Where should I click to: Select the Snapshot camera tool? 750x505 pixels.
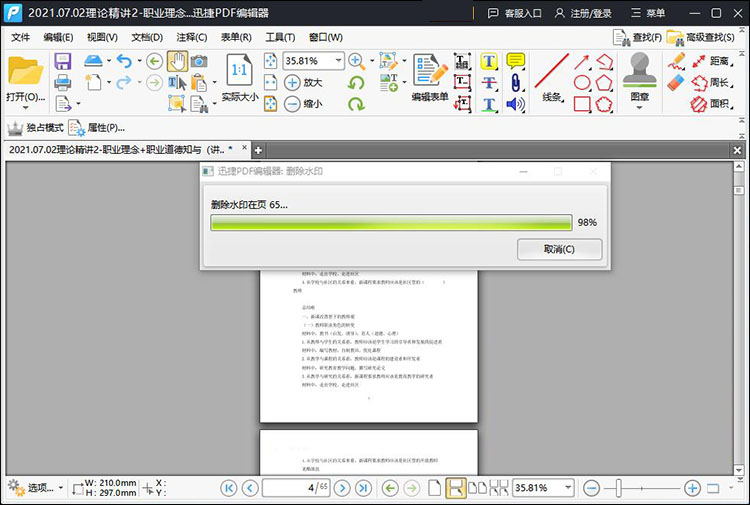(x=199, y=61)
